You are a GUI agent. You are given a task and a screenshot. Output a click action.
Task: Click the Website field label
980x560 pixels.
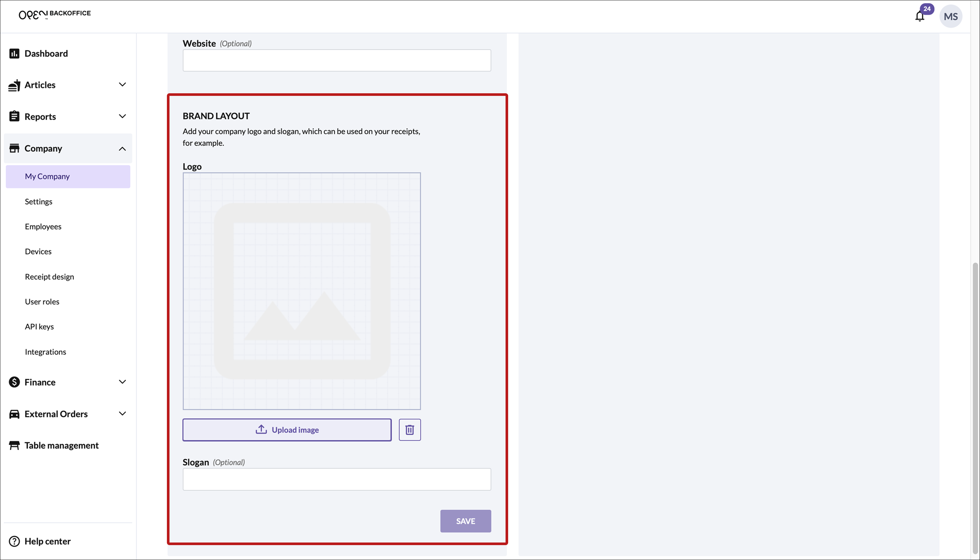[x=199, y=43]
